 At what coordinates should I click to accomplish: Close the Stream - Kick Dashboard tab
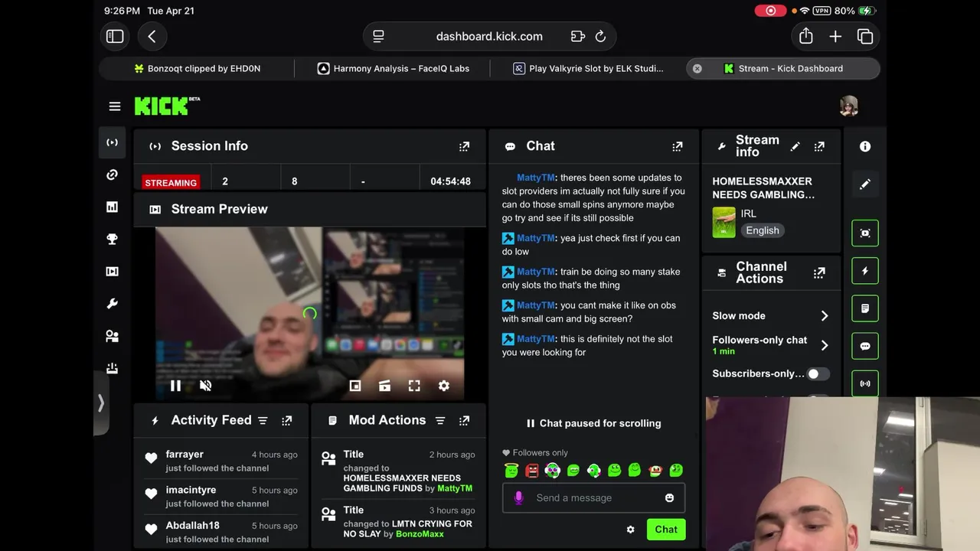[697, 68]
